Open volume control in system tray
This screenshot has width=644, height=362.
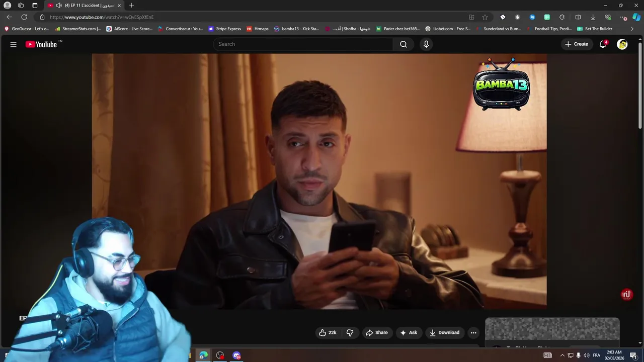pos(586,355)
